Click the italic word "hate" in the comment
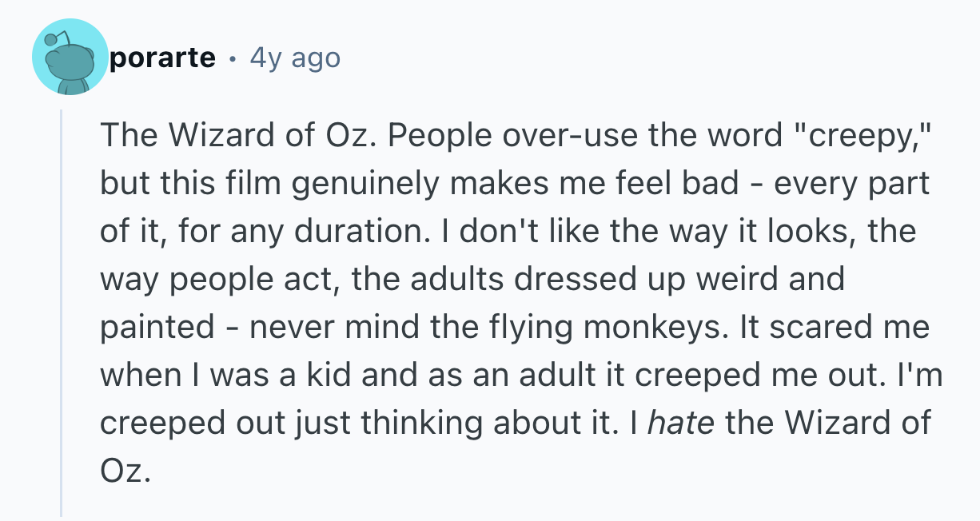Image resolution: width=980 pixels, height=521 pixels. (682, 423)
